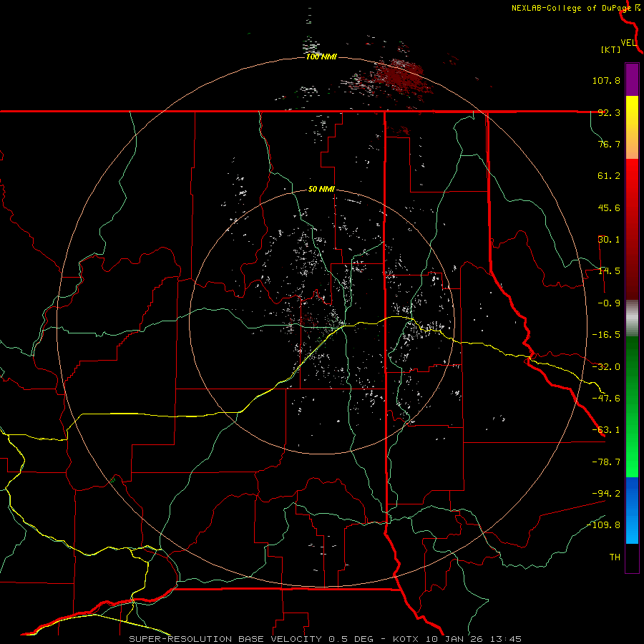Click the 50 NMI range ring label
The image size is (644, 644).
click(321, 190)
